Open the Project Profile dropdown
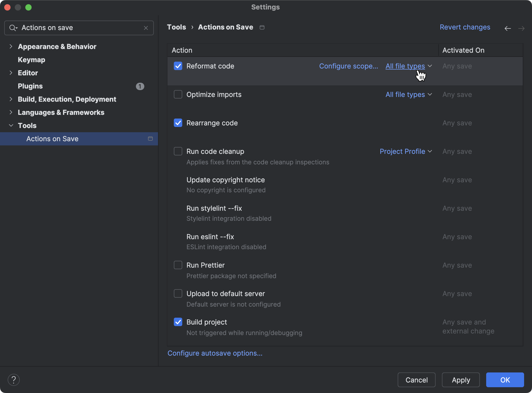The image size is (532, 393). point(405,151)
